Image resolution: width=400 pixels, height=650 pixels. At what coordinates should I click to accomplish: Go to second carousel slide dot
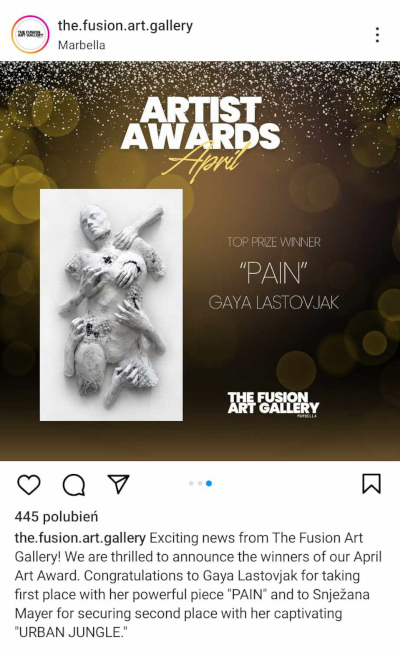200,483
